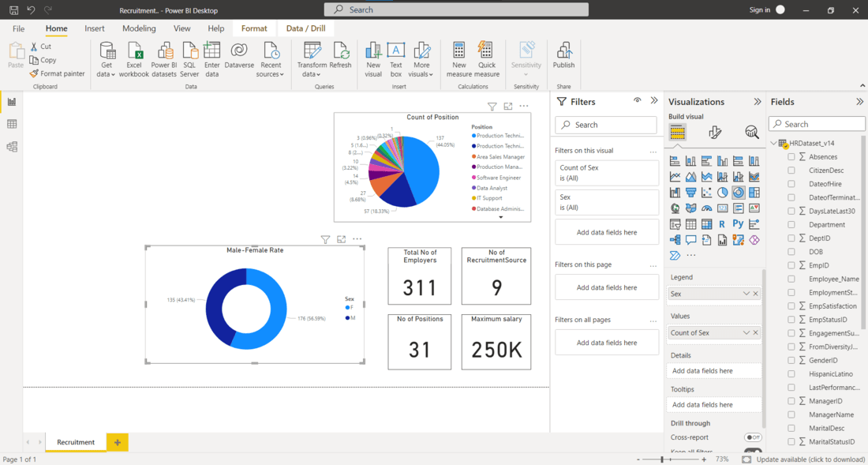Choose the R script visual
The image size is (868, 465).
722,224
